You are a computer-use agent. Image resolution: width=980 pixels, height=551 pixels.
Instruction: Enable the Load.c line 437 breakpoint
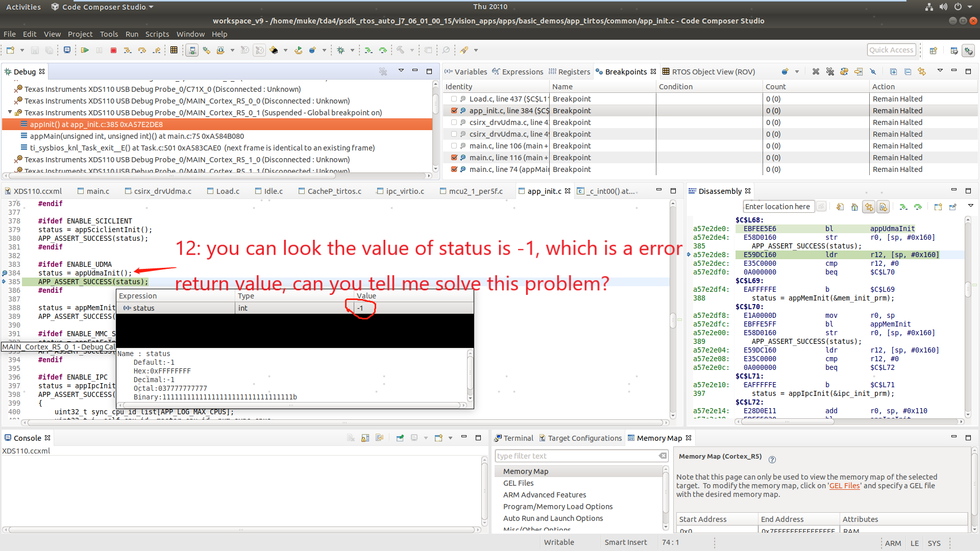(454, 99)
